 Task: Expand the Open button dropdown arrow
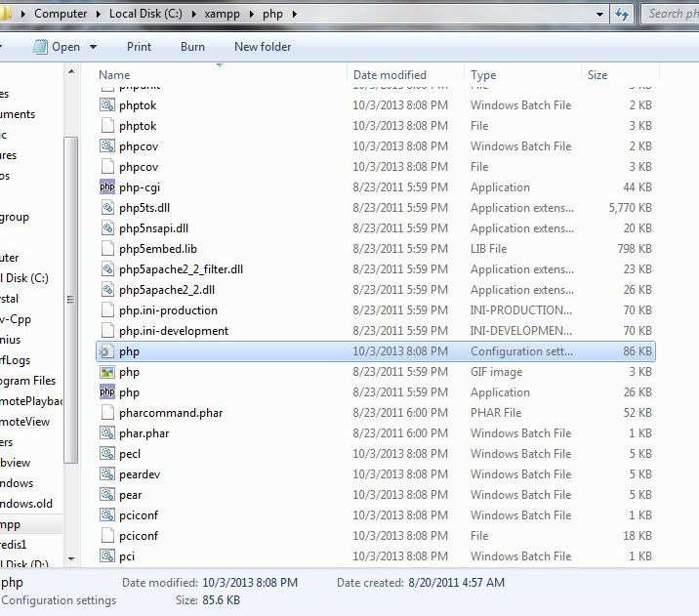click(x=93, y=47)
